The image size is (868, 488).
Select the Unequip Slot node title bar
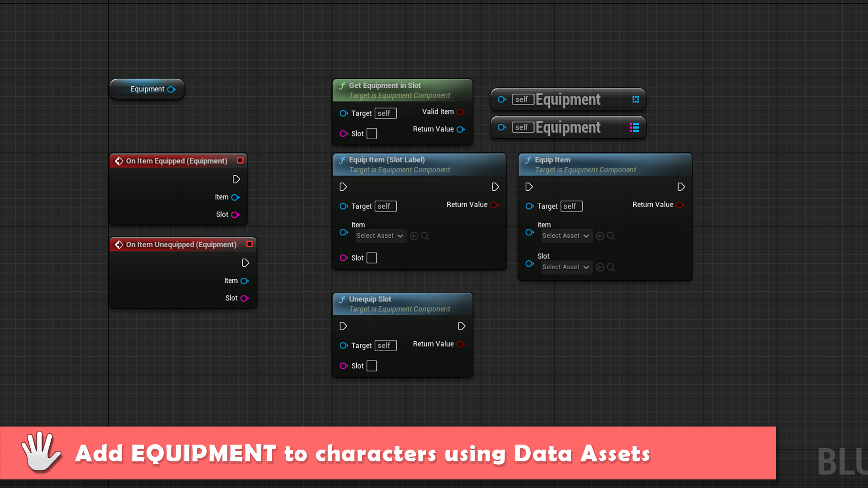[x=402, y=304]
